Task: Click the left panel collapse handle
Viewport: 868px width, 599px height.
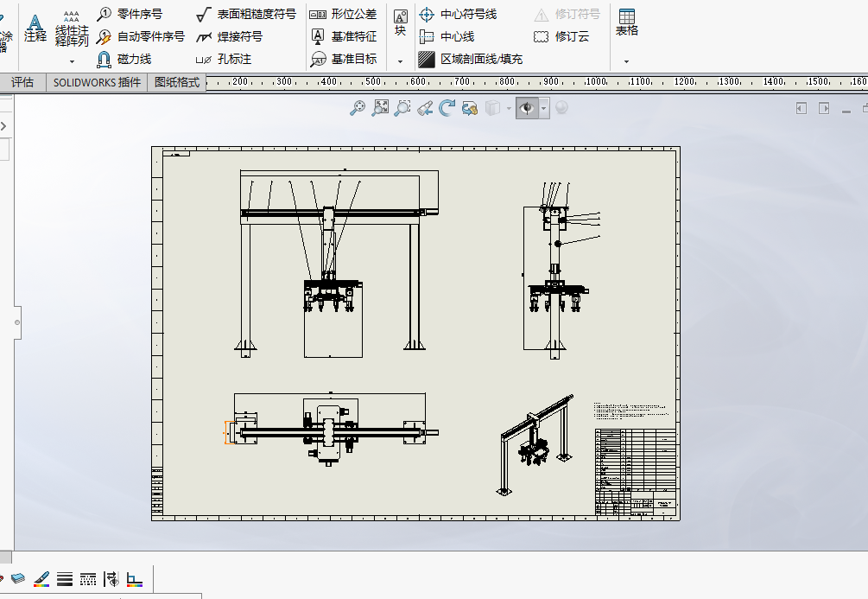Action: point(17,322)
